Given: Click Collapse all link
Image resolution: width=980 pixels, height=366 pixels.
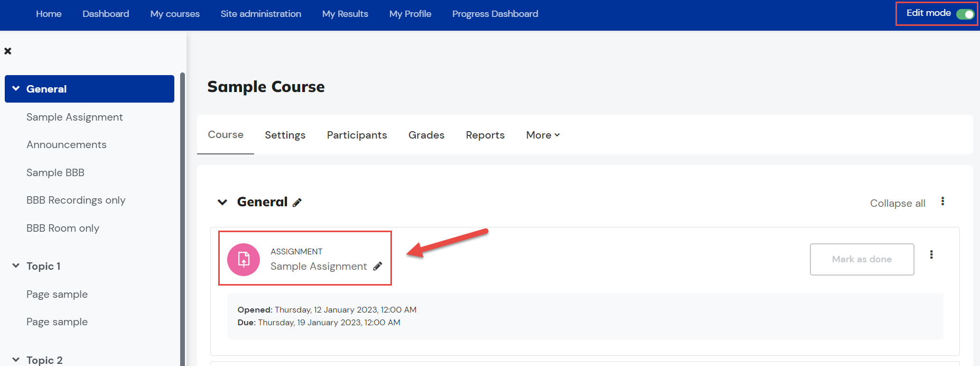Looking at the screenshot, I should pos(898,203).
